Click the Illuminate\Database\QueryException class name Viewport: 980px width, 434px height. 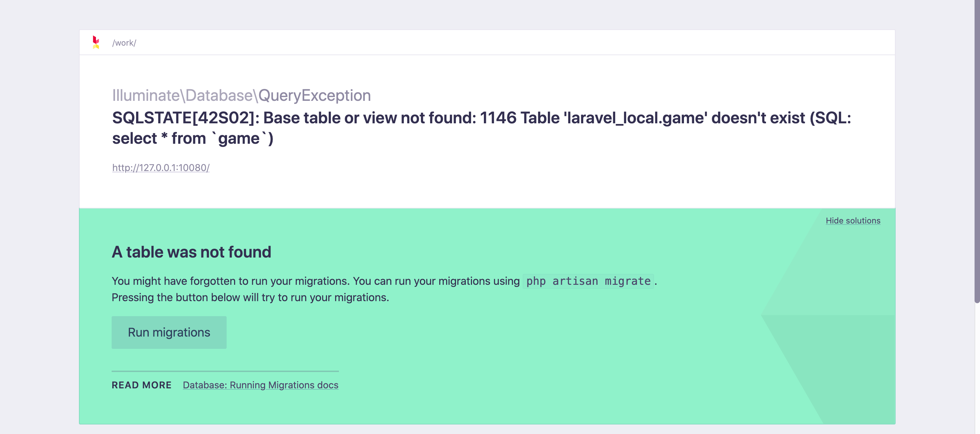click(241, 95)
